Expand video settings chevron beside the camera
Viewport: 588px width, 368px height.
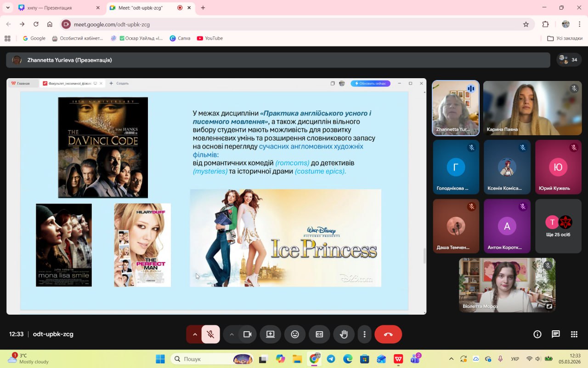pos(232,334)
